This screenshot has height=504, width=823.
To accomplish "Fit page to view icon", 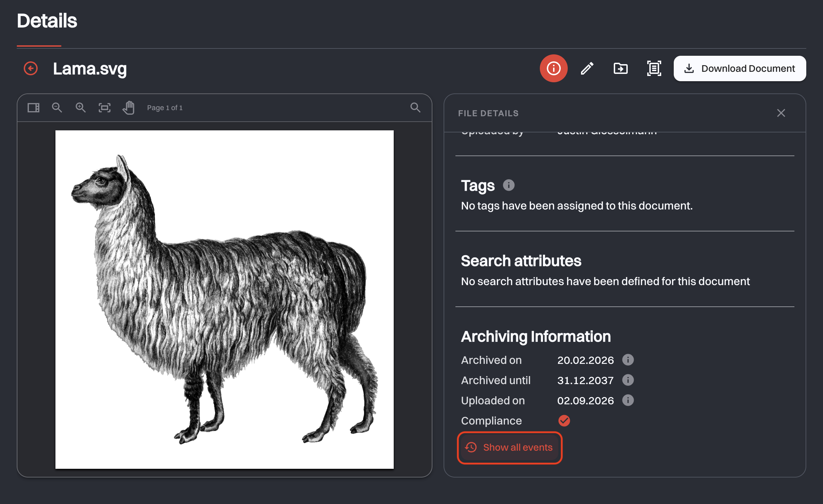I will tap(105, 108).
